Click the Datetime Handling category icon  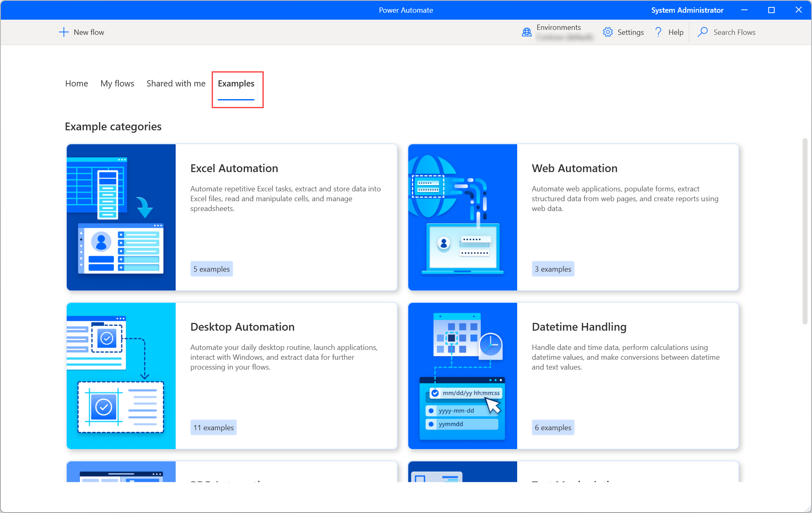[x=462, y=375]
